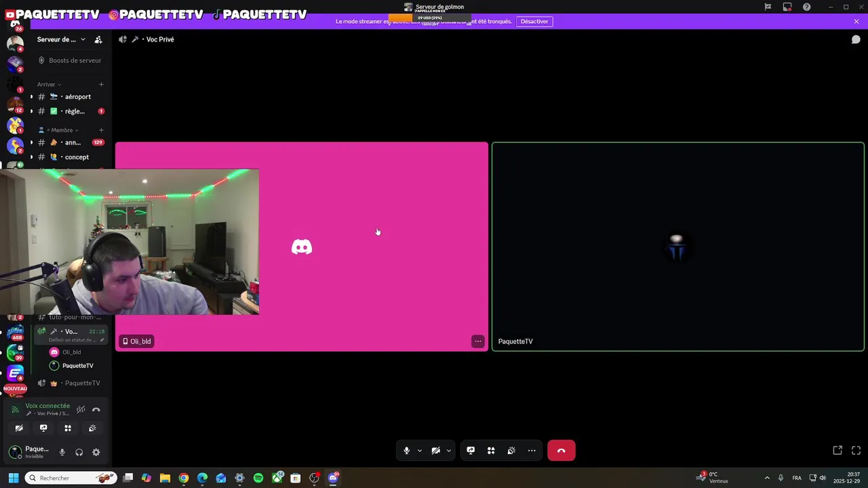868x488 pixels.
Task: Open more options in bottom call bar
Action: point(532,450)
